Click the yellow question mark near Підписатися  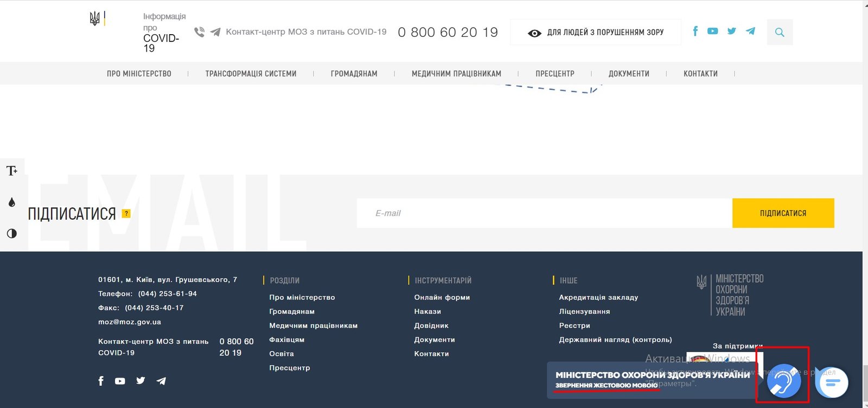click(126, 213)
